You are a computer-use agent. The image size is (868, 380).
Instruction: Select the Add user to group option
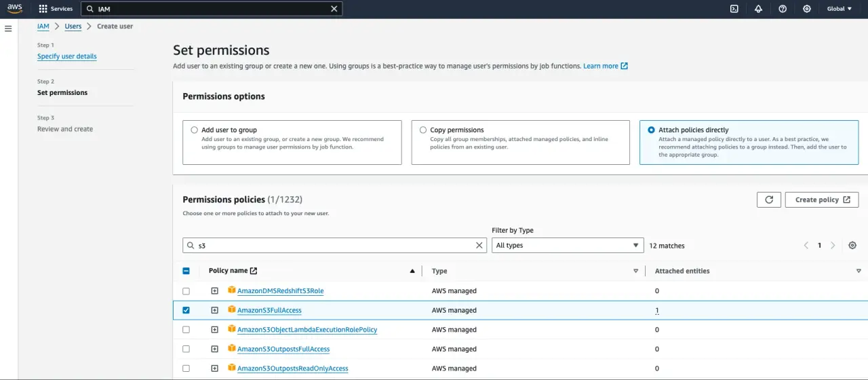tap(195, 130)
